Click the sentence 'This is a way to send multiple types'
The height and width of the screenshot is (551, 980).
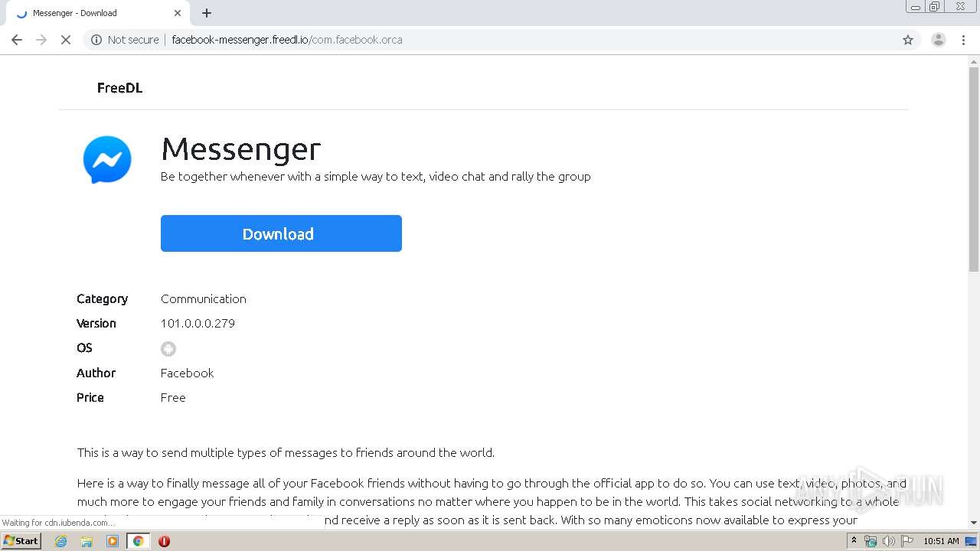(x=286, y=452)
